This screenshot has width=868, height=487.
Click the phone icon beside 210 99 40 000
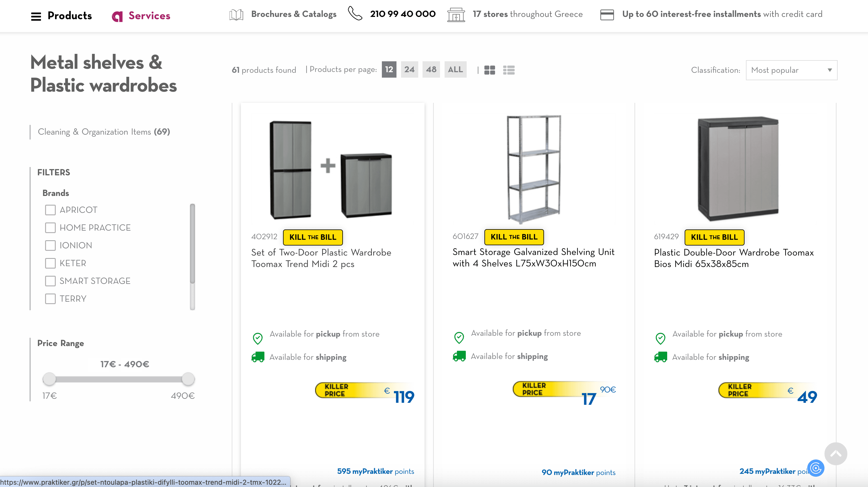(x=355, y=14)
